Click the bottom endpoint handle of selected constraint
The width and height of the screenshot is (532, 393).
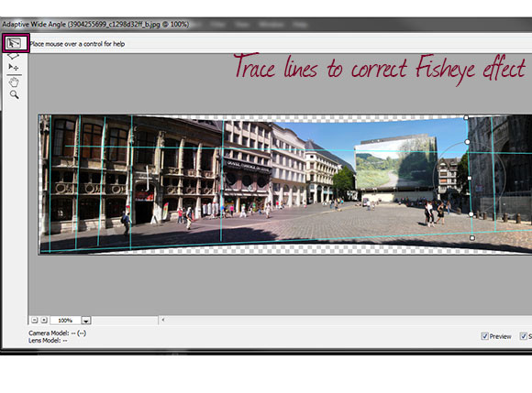point(472,238)
